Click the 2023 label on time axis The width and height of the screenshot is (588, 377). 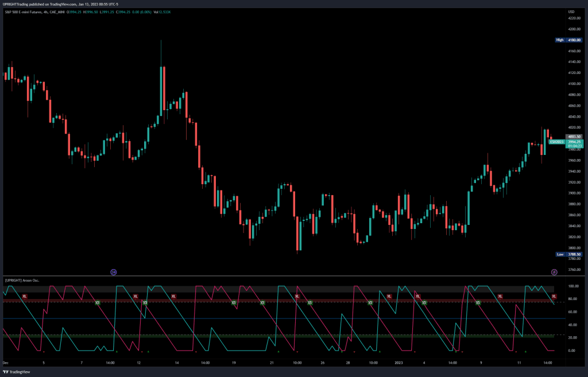click(399, 363)
